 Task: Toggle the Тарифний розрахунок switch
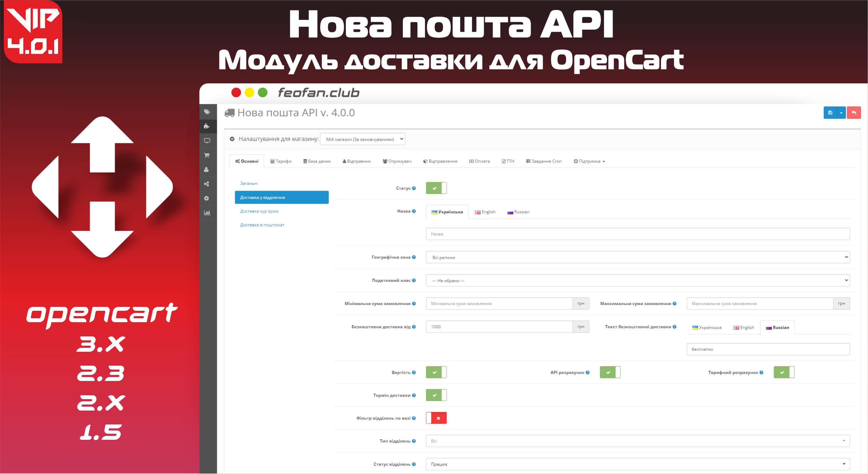(784, 372)
